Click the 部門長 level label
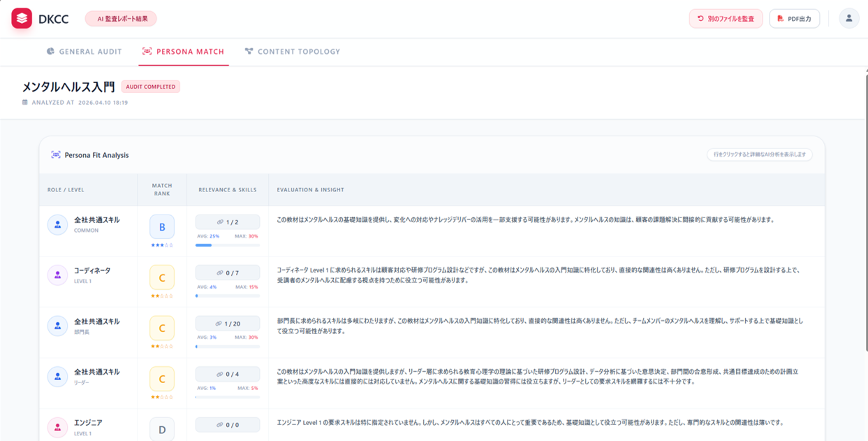The image size is (868, 441). 82,332
